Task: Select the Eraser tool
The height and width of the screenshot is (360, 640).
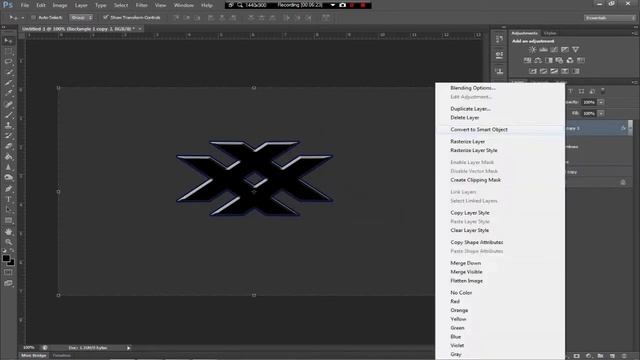Action: [x=8, y=146]
